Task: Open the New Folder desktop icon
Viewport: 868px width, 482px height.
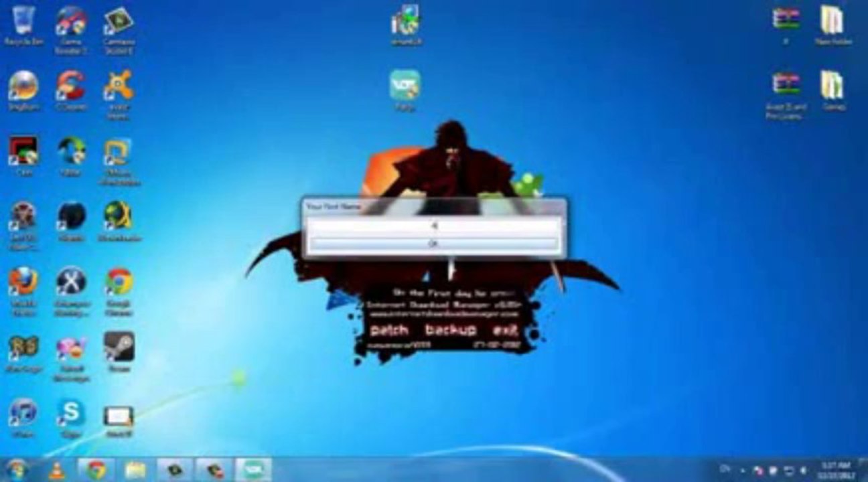Action: 833,24
